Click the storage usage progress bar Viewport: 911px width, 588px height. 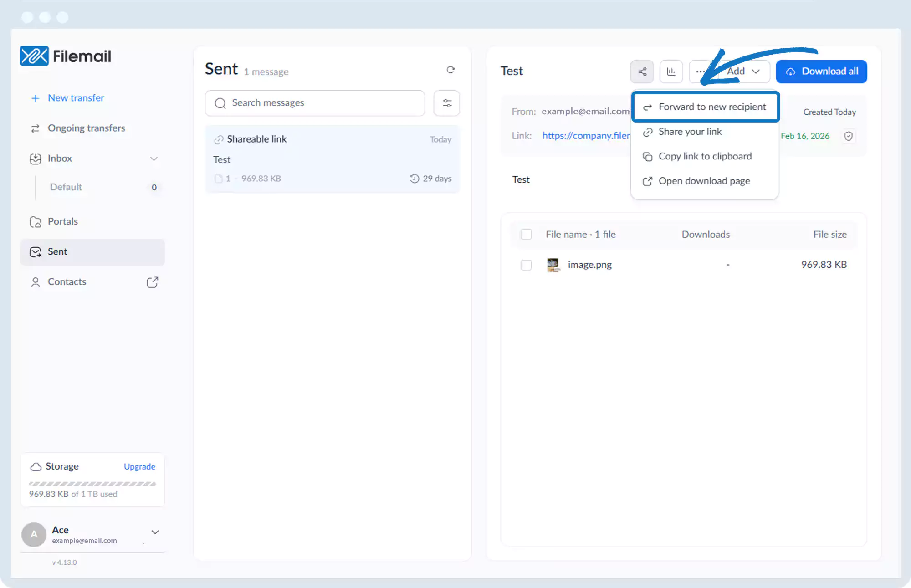[92, 484]
